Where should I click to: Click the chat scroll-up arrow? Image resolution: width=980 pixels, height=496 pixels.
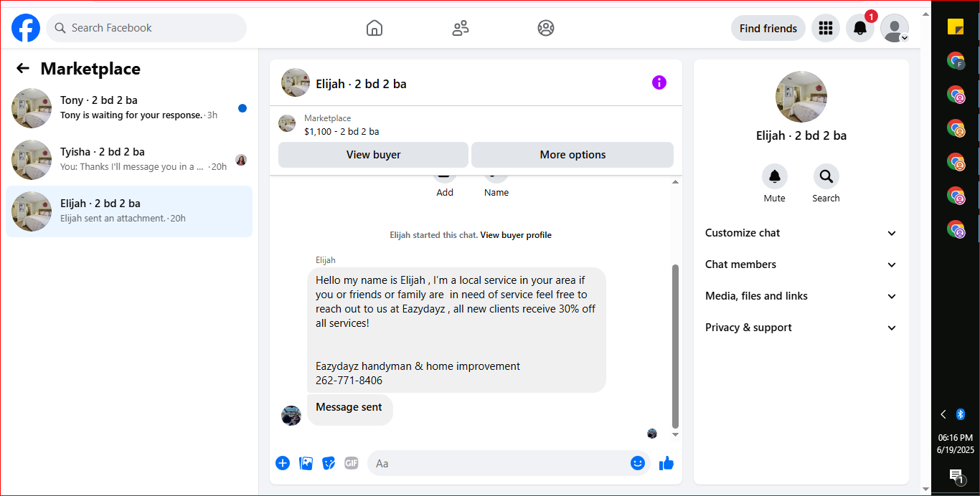point(674,182)
